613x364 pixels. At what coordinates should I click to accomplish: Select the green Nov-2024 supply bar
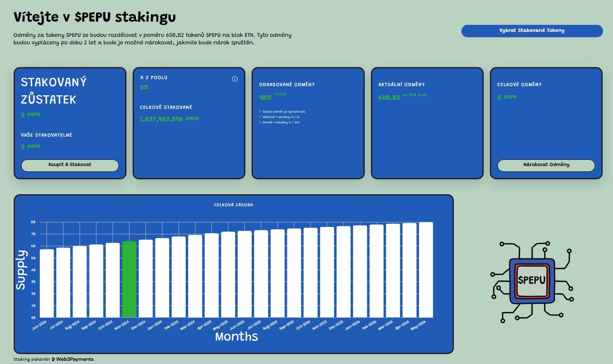click(129, 280)
